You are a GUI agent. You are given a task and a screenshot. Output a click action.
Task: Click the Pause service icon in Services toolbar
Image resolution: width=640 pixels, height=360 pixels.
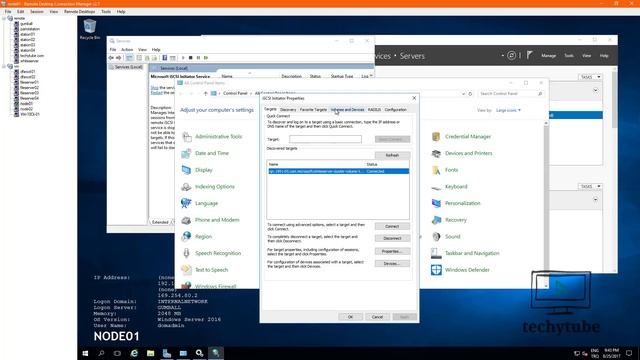[x=198, y=58]
